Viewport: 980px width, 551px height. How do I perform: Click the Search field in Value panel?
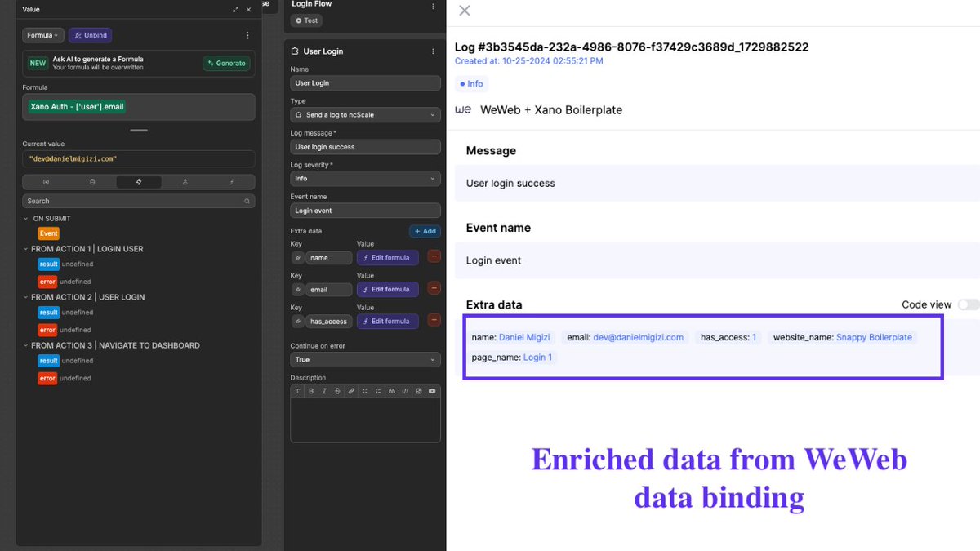(x=139, y=201)
